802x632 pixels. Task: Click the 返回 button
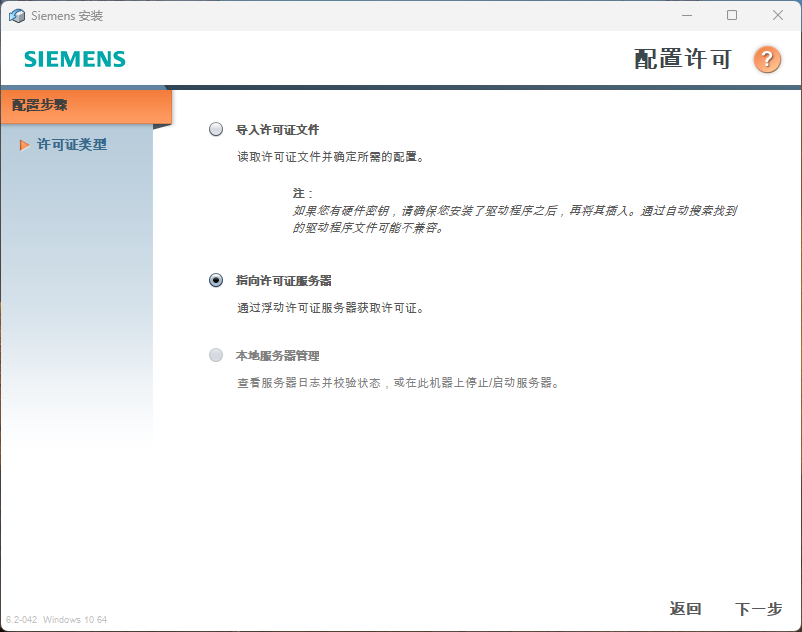point(685,608)
